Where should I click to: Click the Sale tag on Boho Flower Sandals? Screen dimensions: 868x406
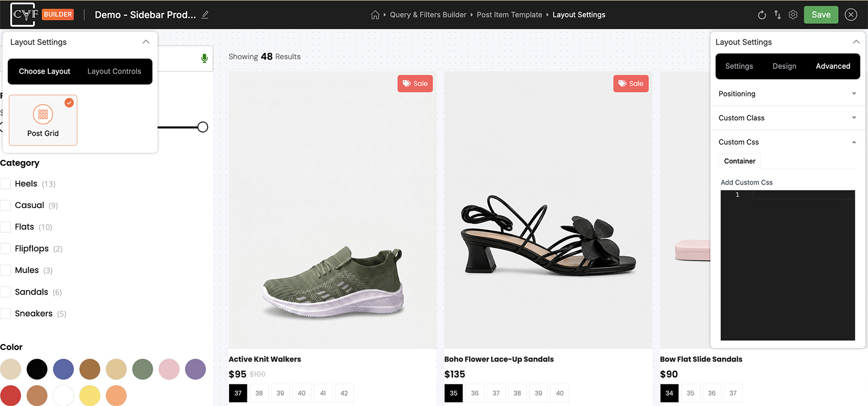631,84
